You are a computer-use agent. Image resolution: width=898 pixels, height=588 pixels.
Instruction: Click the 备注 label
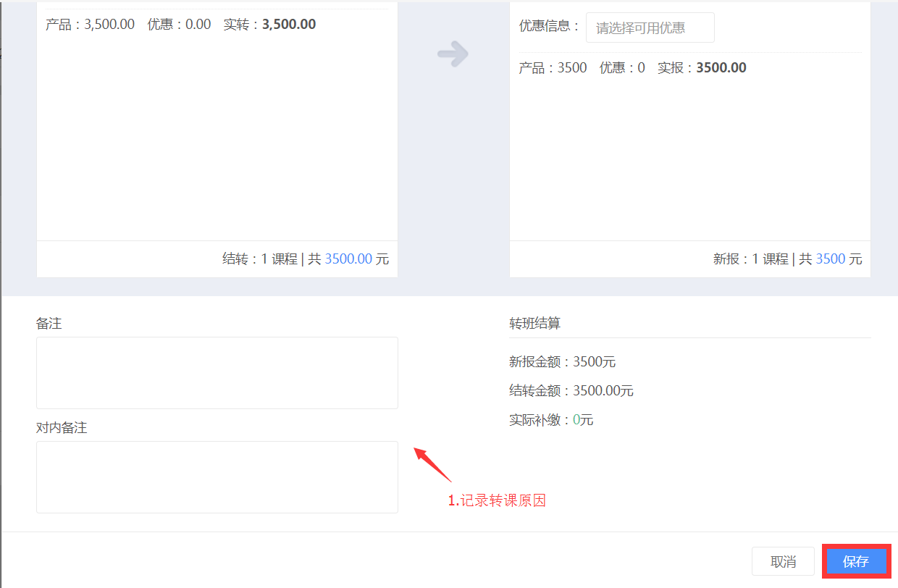pyautogui.click(x=49, y=323)
